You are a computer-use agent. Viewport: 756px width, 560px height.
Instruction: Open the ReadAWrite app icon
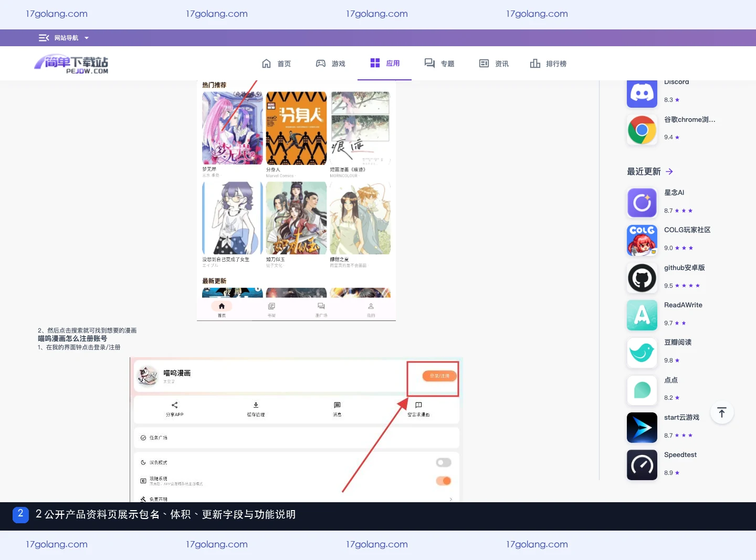click(642, 315)
